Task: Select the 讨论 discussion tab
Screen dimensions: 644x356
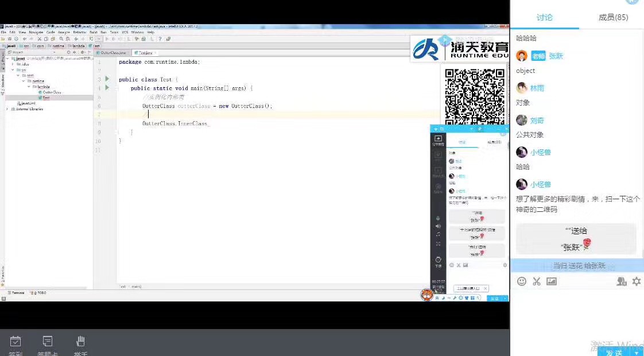Action: coord(544,17)
